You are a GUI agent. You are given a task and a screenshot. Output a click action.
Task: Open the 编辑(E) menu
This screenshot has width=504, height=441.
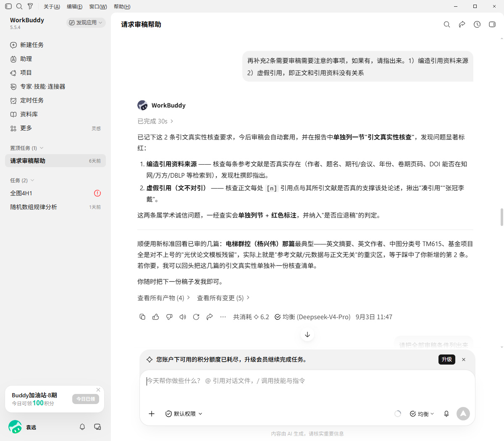pyautogui.click(x=74, y=6)
